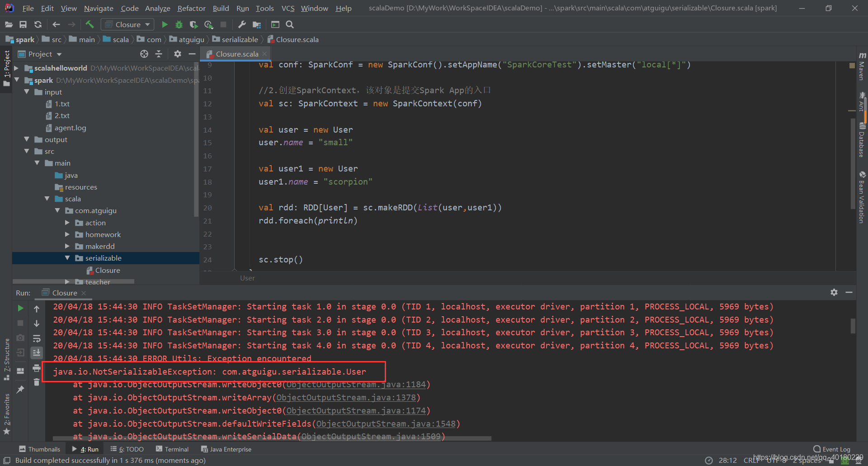Viewport: 868px width, 466px height.
Task: Collapse the src folder
Action: (x=27, y=151)
